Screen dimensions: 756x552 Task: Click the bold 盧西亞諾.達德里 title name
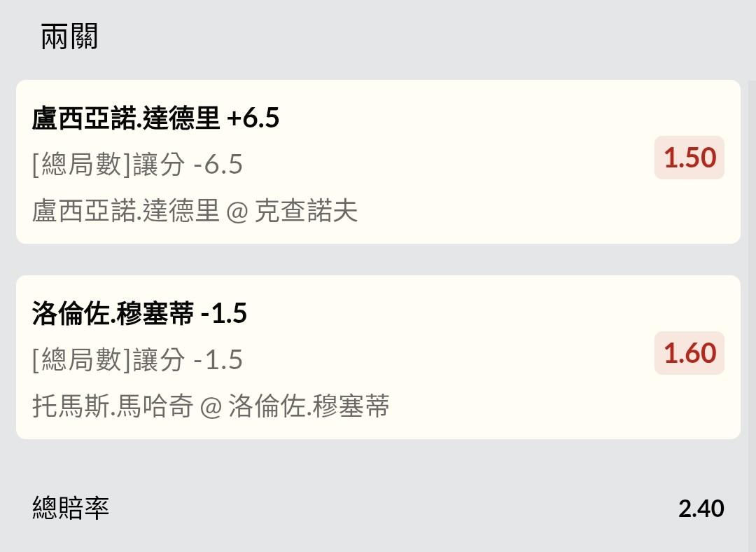point(126,118)
